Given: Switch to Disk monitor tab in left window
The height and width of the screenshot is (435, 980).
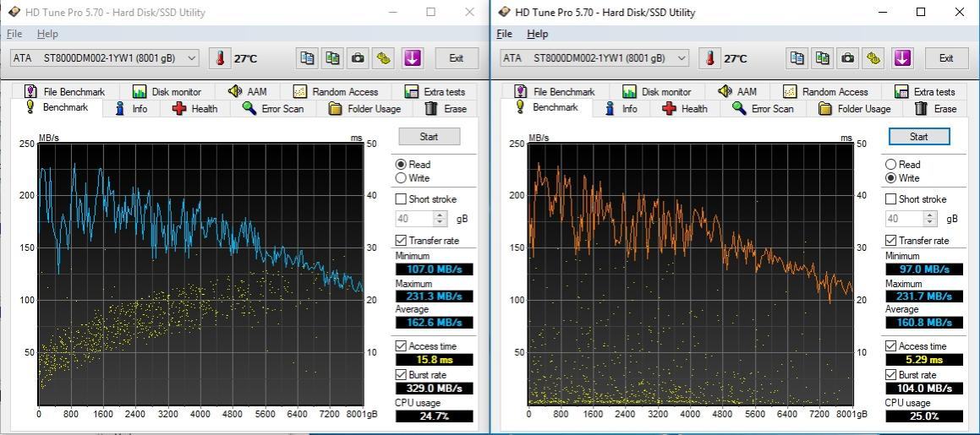Looking at the screenshot, I should [x=167, y=92].
